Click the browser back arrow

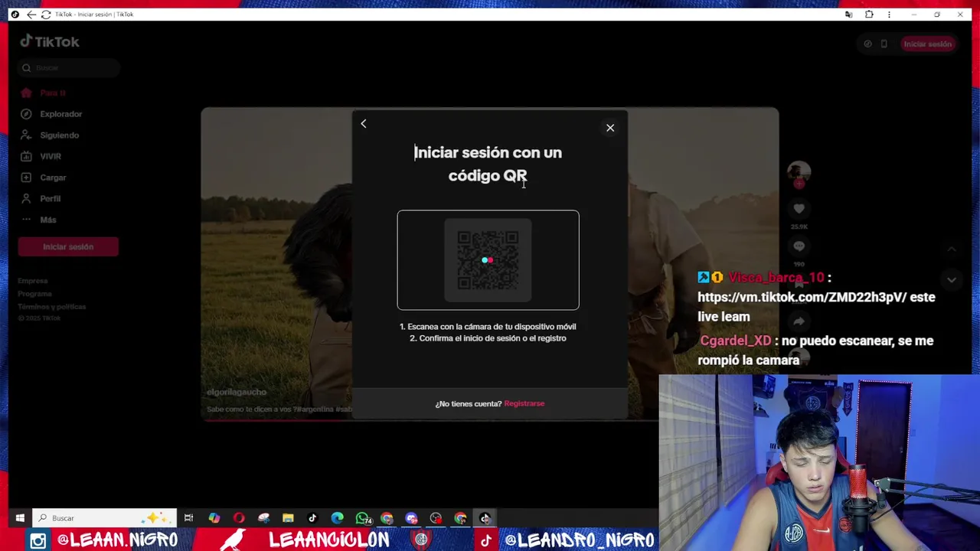tap(31, 15)
